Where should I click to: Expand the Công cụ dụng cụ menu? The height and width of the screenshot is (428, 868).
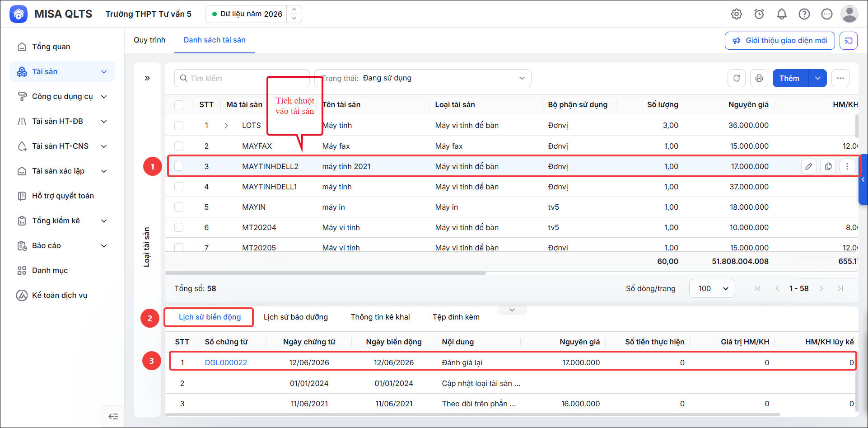click(x=104, y=97)
